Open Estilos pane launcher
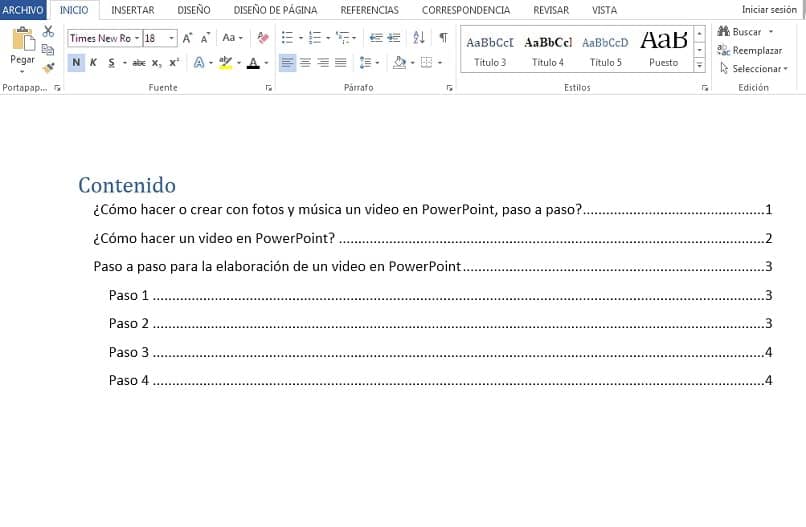This screenshot has height=527, width=806. [705, 88]
